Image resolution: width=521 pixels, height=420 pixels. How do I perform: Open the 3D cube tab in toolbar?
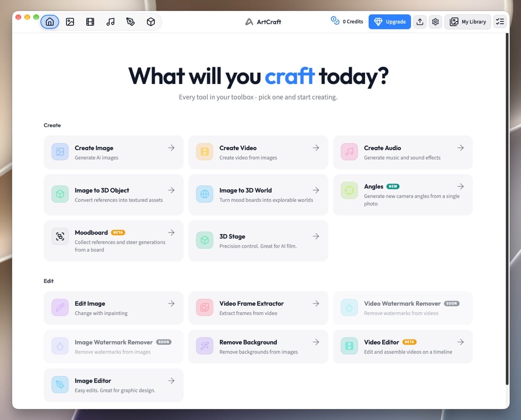click(x=151, y=22)
